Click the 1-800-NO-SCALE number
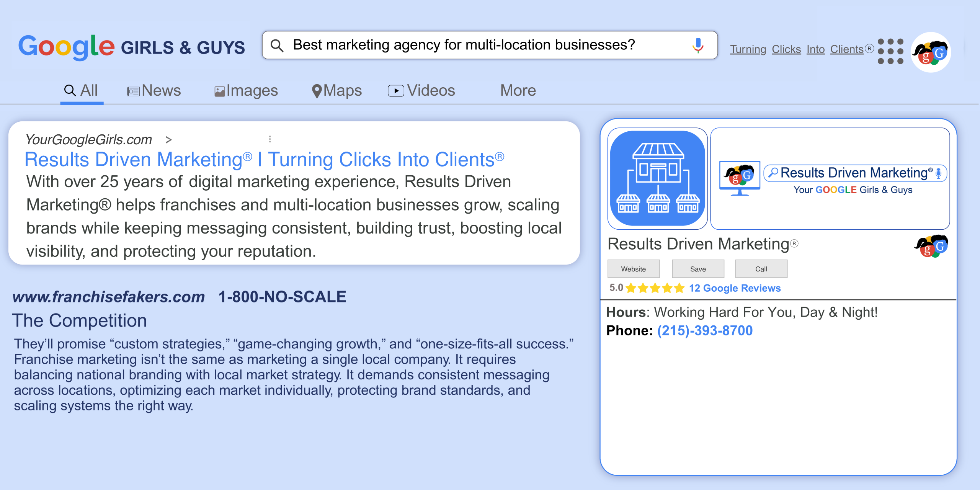This screenshot has height=490, width=980. 282,297
